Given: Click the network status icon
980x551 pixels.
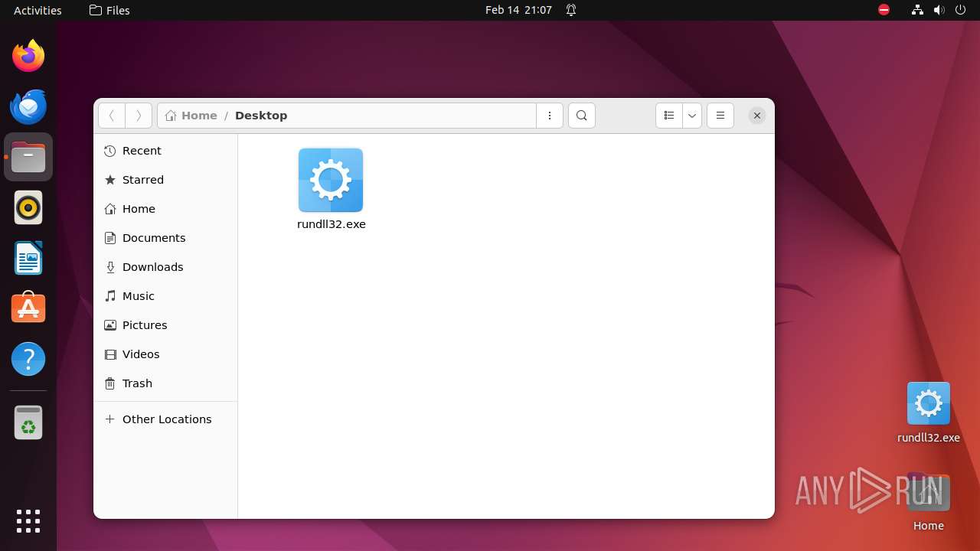Looking at the screenshot, I should (x=917, y=10).
